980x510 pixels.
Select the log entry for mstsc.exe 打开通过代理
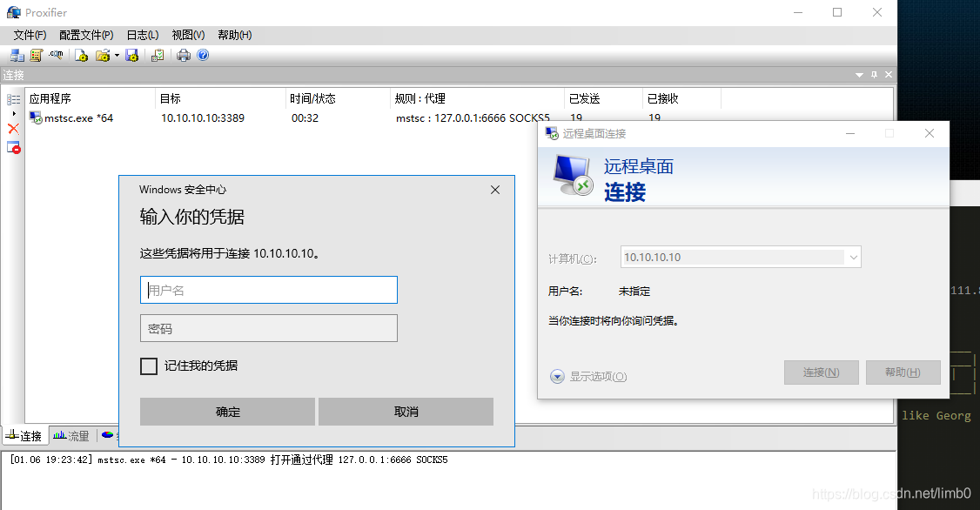coord(229,460)
